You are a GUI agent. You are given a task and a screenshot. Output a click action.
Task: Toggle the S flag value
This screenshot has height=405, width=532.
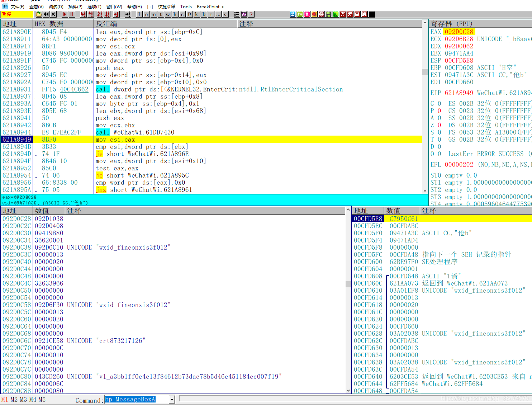pos(440,132)
